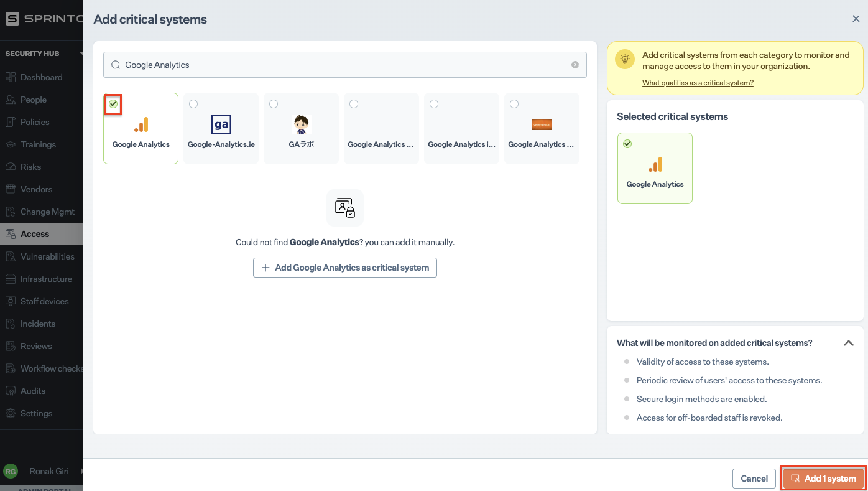Click the Vendors store icon
The height and width of the screenshot is (491, 868).
coord(10,189)
